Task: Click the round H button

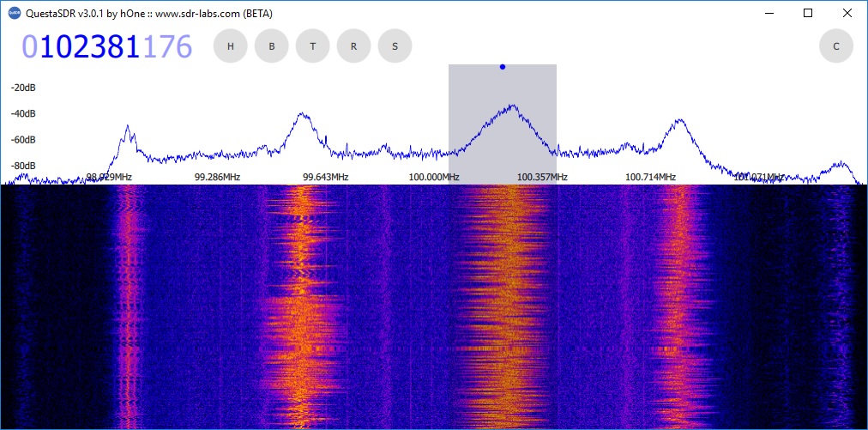Action: pos(230,46)
